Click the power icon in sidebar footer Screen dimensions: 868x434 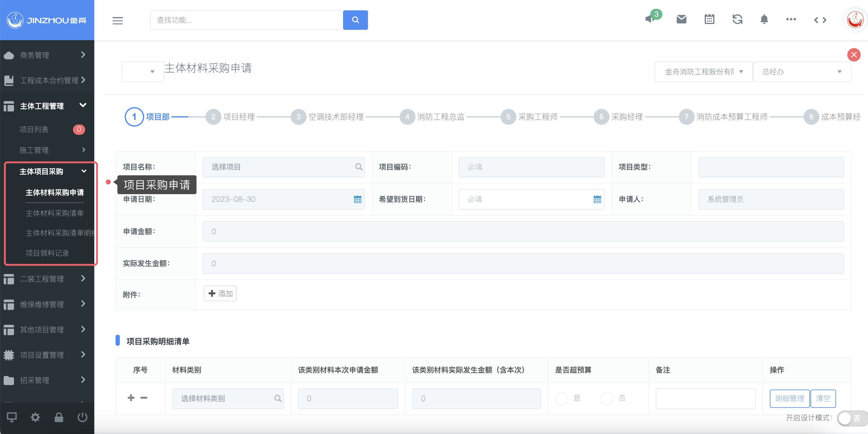click(82, 418)
